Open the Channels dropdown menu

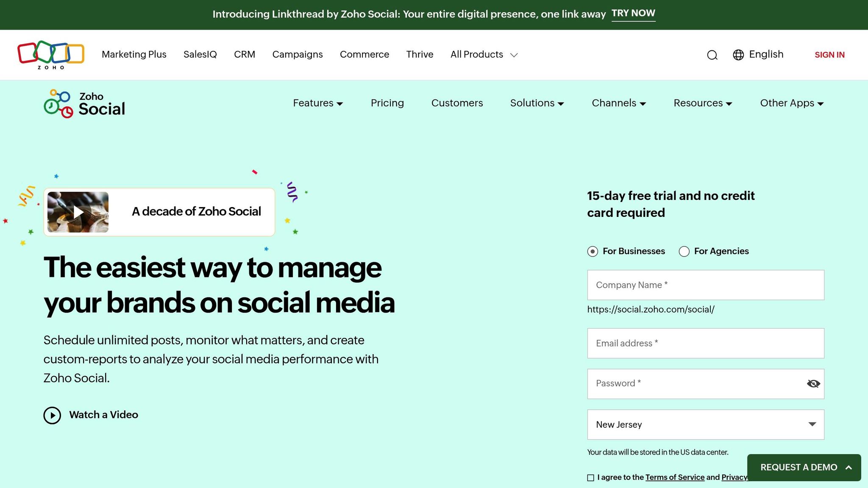619,103
